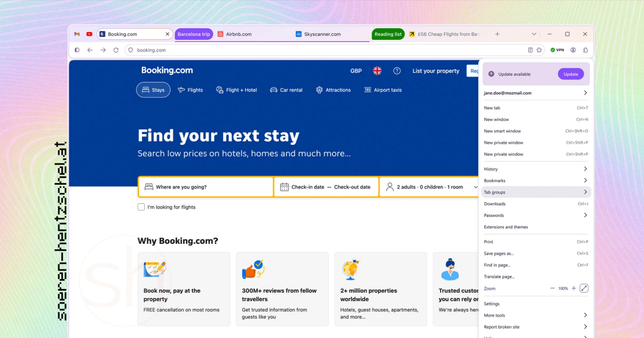Toggle reader view icon in address bar

coord(530,50)
